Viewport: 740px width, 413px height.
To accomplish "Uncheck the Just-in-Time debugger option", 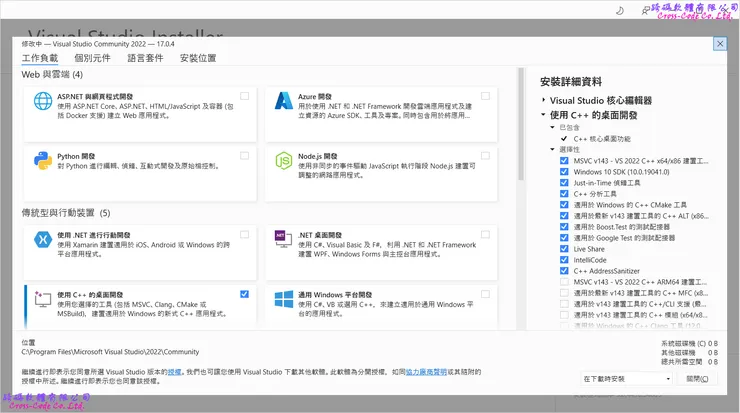I will (x=564, y=183).
